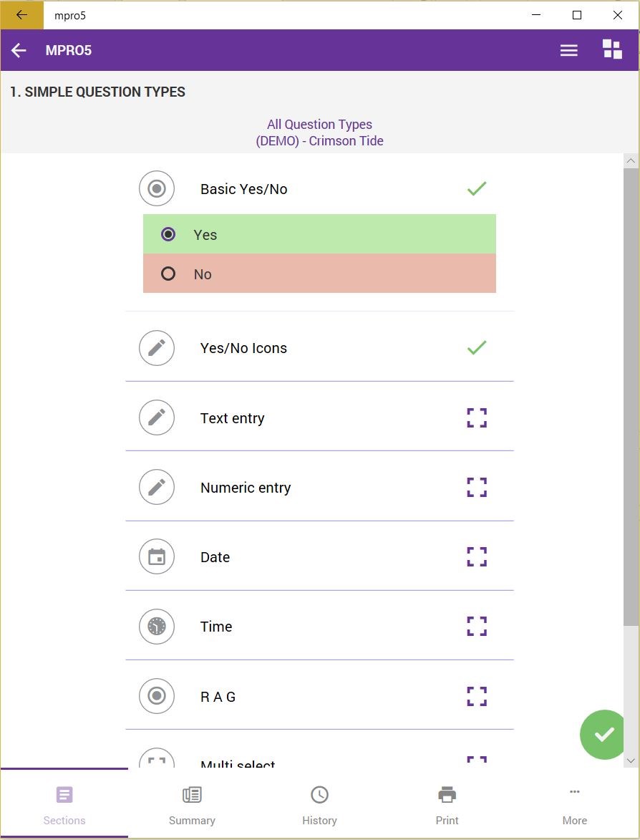Expand the Date question brackets icon
640x840 pixels.
477,557
